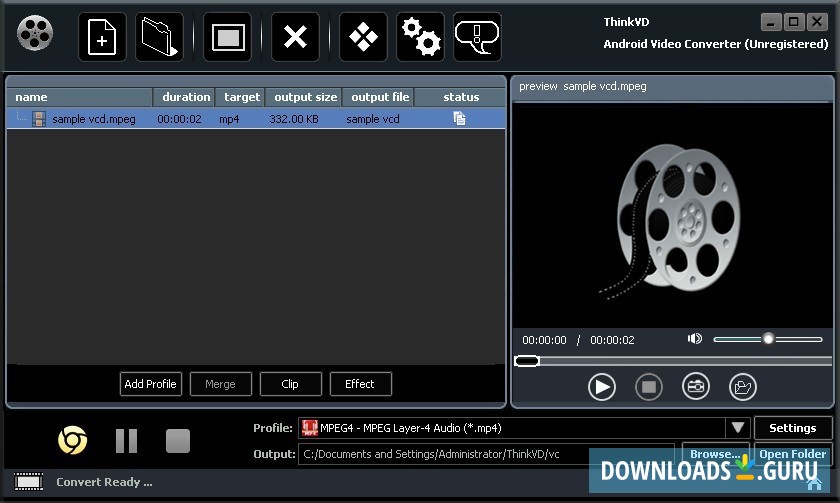
Task: Click the Output path input field
Action: [x=486, y=454]
